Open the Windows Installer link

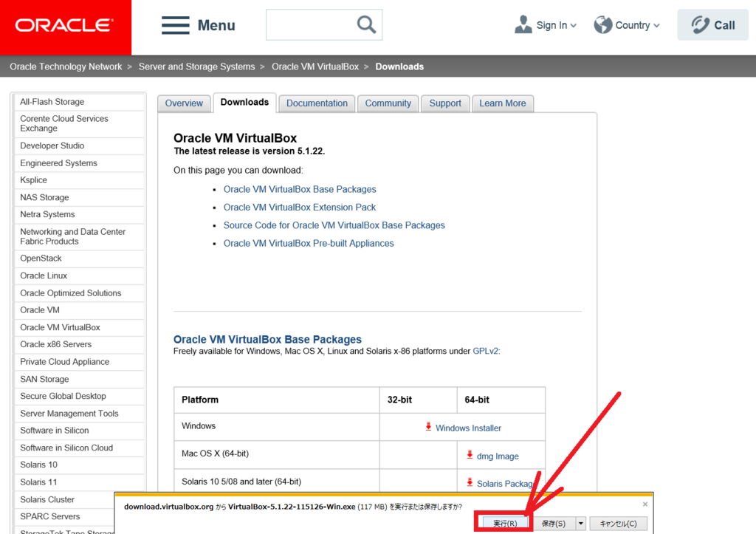point(468,428)
